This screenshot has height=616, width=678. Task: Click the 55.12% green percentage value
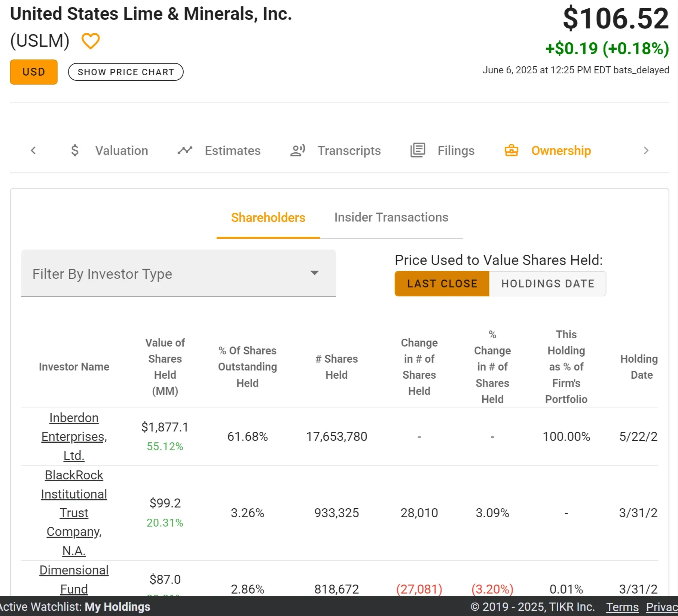point(165,446)
